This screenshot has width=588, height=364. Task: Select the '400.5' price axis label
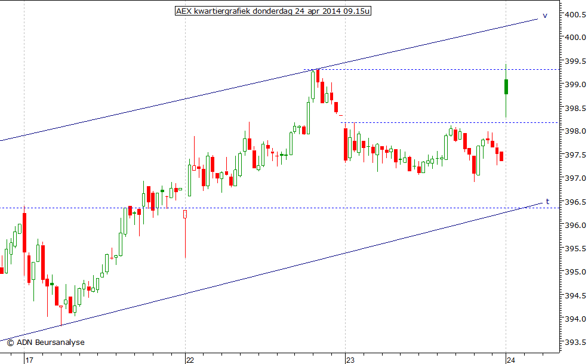click(575, 15)
